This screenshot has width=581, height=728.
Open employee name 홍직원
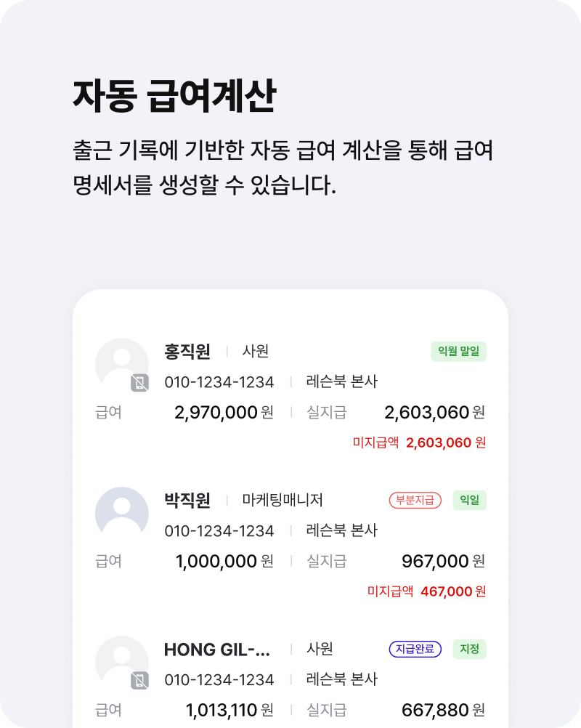[x=187, y=352]
